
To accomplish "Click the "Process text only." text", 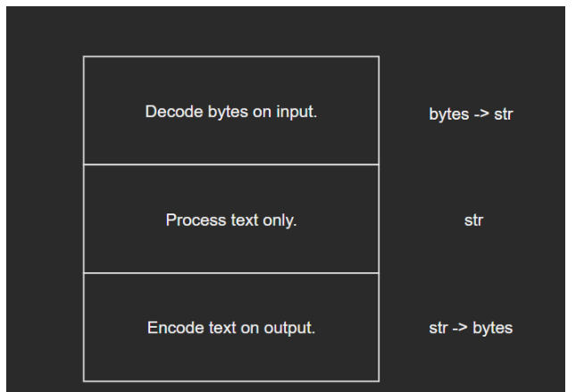I will [x=230, y=220].
